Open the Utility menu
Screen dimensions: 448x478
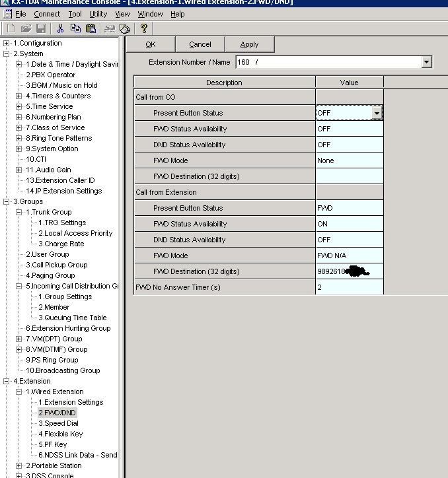click(x=98, y=14)
